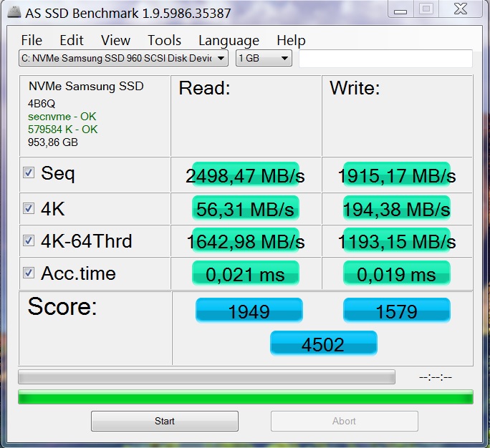This screenshot has height=448, width=490.
Task: Click the empty text field beside size dropdown
Action: tap(385, 59)
